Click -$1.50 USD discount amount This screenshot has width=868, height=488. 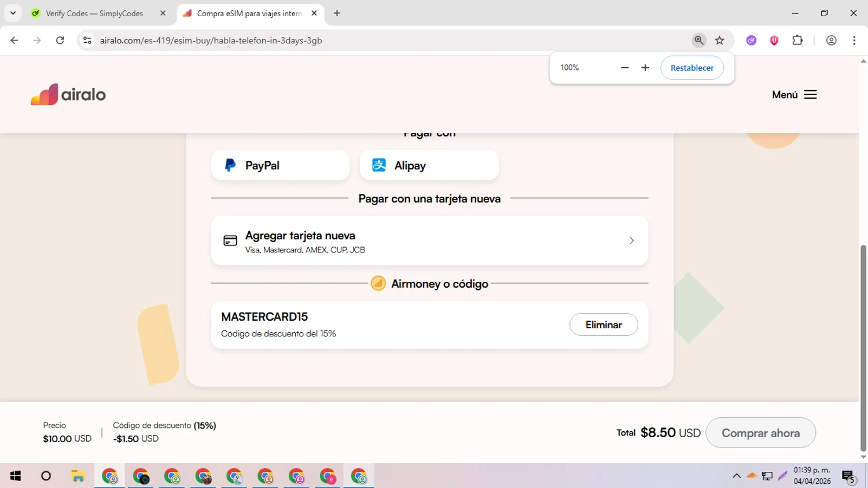tap(135, 439)
